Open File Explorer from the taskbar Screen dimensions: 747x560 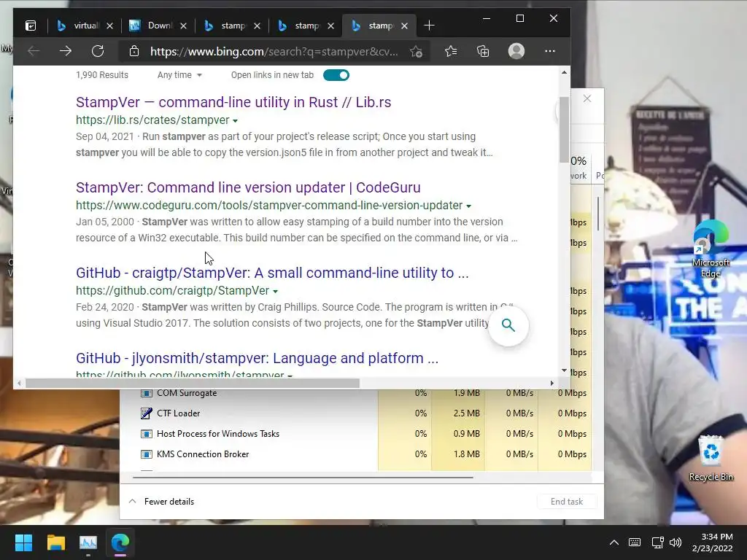point(55,542)
